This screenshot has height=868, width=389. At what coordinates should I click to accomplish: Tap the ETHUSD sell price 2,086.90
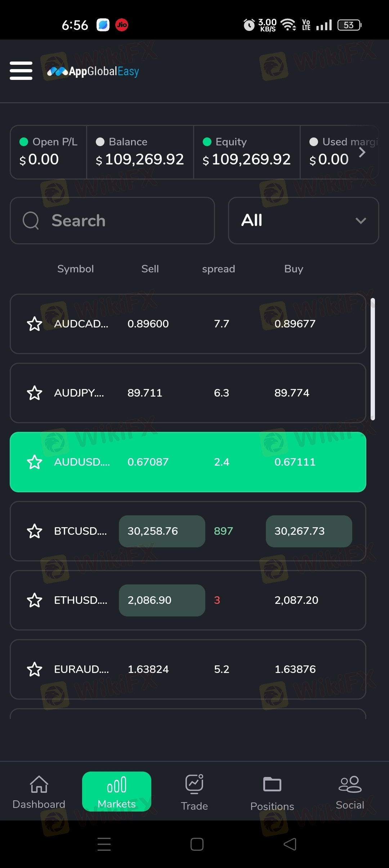tap(162, 600)
